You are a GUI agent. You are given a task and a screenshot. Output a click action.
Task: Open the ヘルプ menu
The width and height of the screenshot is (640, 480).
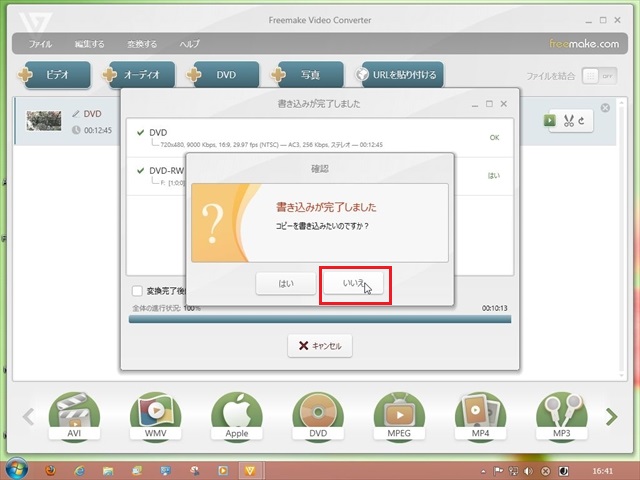pos(189,44)
